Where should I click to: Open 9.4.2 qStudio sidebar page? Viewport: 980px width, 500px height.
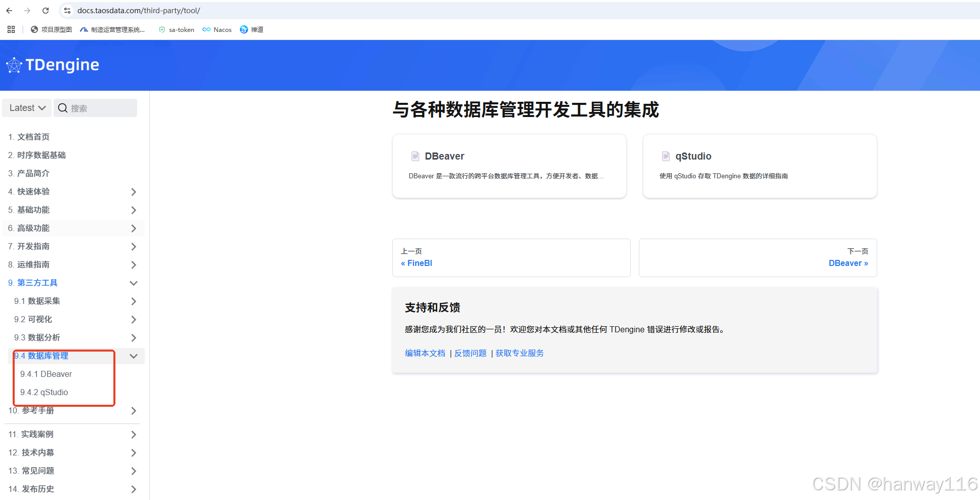point(44,392)
